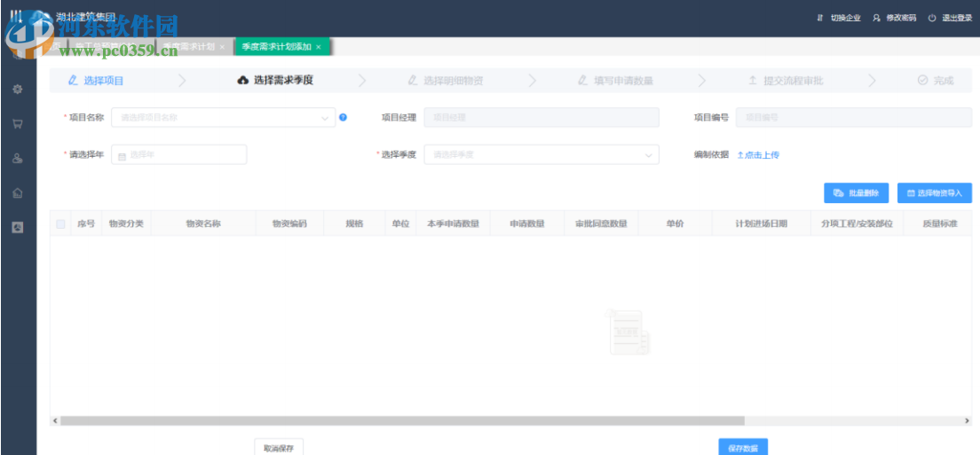Click the checkmark circle icon before 完成
980x455 pixels.
click(922, 81)
